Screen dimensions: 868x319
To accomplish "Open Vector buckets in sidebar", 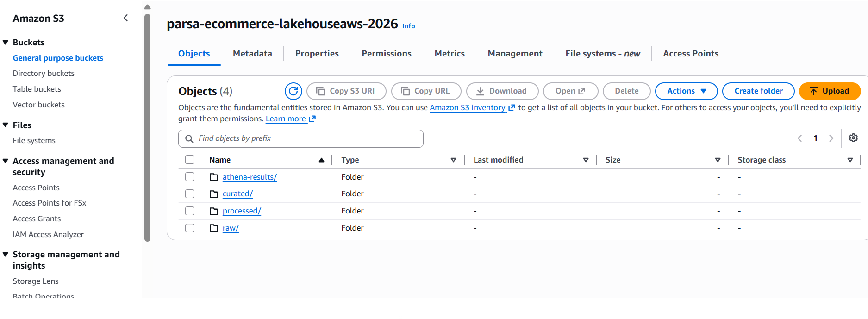I will coord(39,105).
